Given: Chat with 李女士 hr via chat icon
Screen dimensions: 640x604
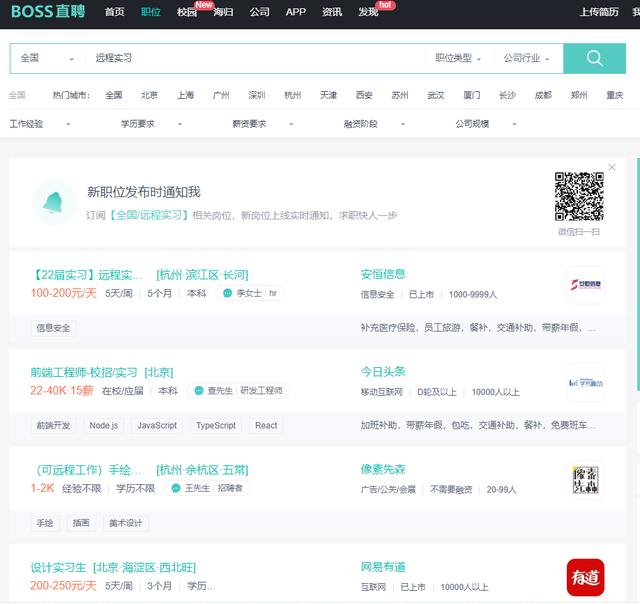Looking at the screenshot, I should tap(227, 293).
